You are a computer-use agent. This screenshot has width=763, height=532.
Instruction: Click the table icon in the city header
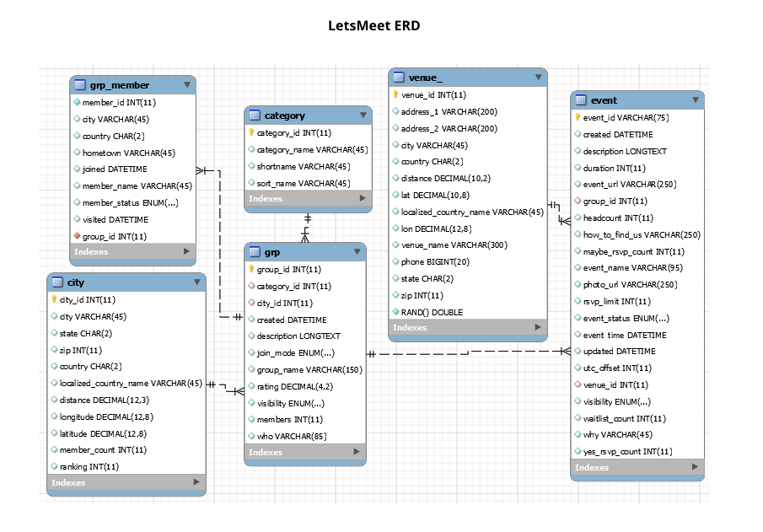(x=56, y=282)
